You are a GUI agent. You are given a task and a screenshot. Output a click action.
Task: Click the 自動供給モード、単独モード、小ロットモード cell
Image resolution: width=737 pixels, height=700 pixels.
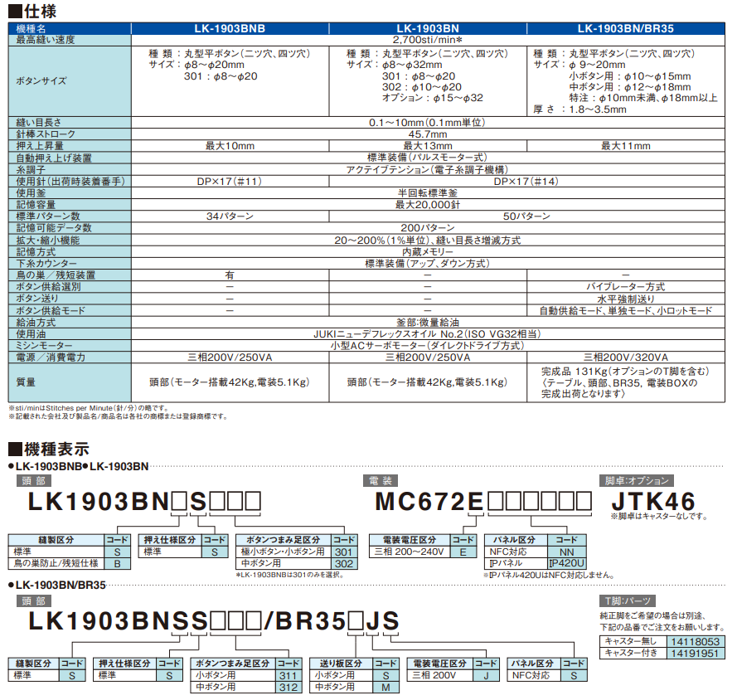[626, 310]
